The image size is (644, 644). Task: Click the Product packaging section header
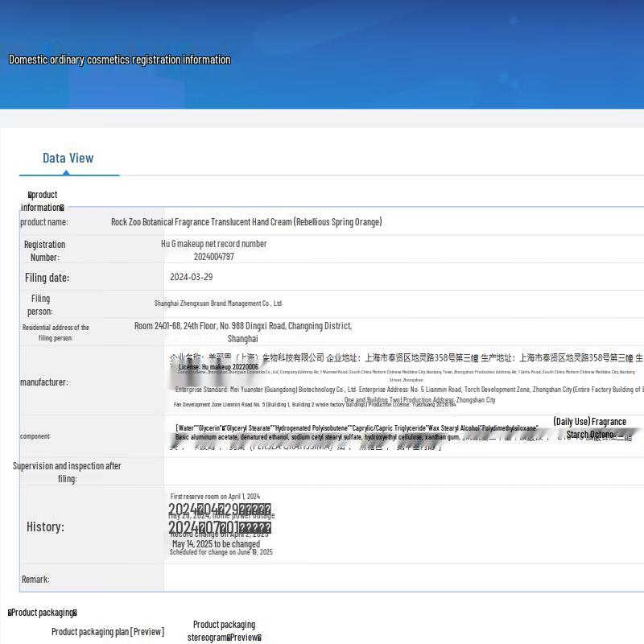pos(43,613)
